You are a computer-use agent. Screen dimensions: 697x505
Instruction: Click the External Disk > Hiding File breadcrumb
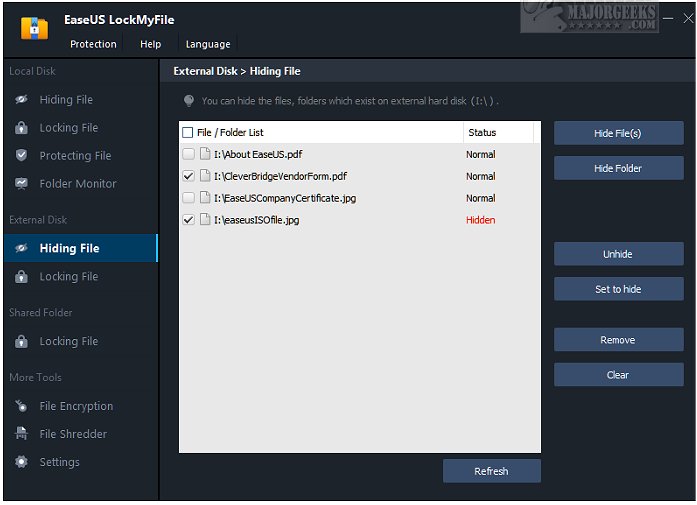coord(237,71)
